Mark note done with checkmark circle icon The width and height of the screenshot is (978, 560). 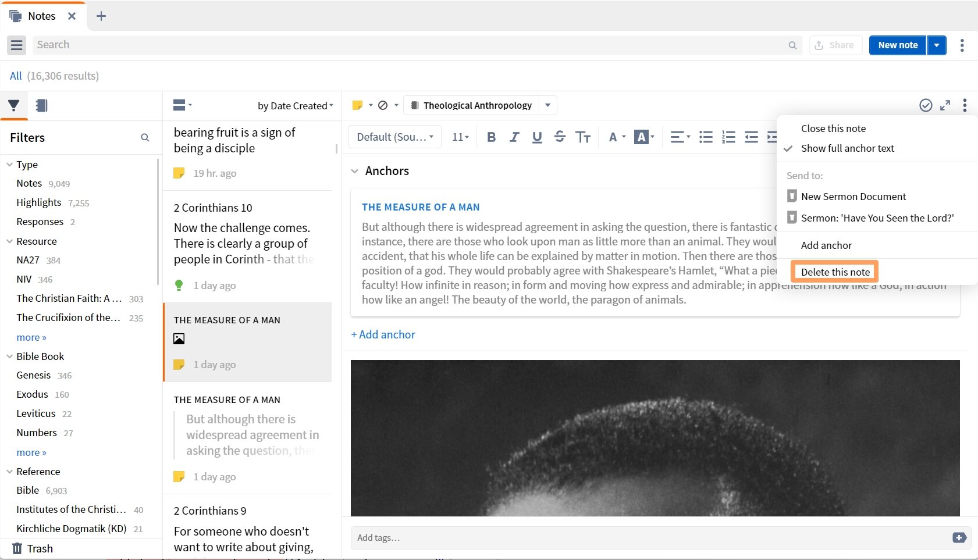click(x=926, y=105)
